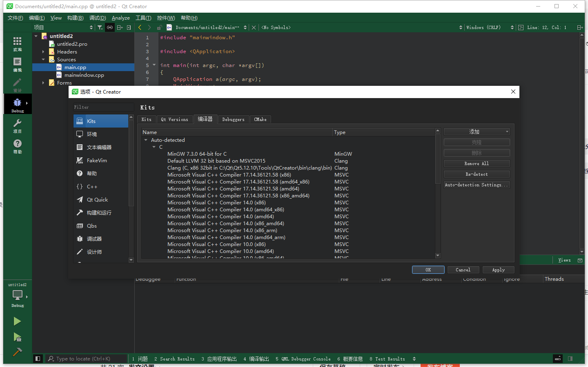The width and height of the screenshot is (588, 367).
Task: Select Kits category in options list
Action: 101,121
